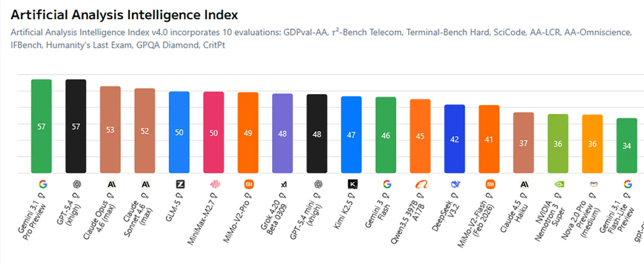The height and width of the screenshot is (264, 644).
Task: Click the AWS logo under Nova 2.0 Pro
Action: click(593, 184)
